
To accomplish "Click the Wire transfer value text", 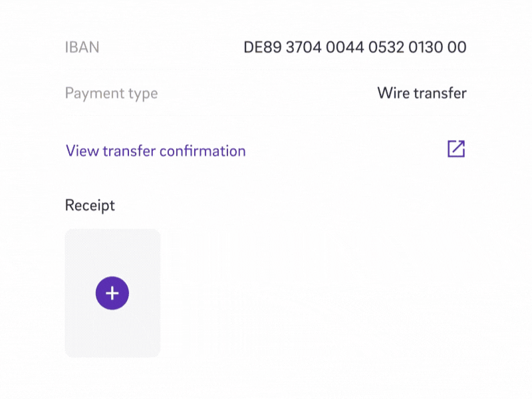I will coord(422,93).
